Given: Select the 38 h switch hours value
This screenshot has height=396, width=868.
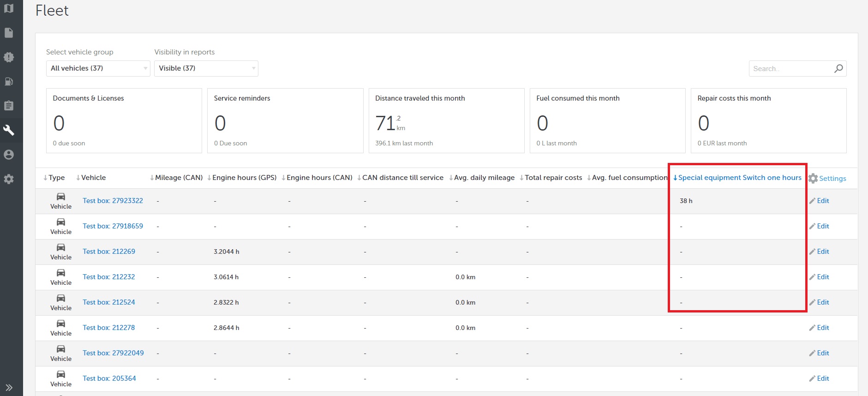Looking at the screenshot, I should 686,201.
